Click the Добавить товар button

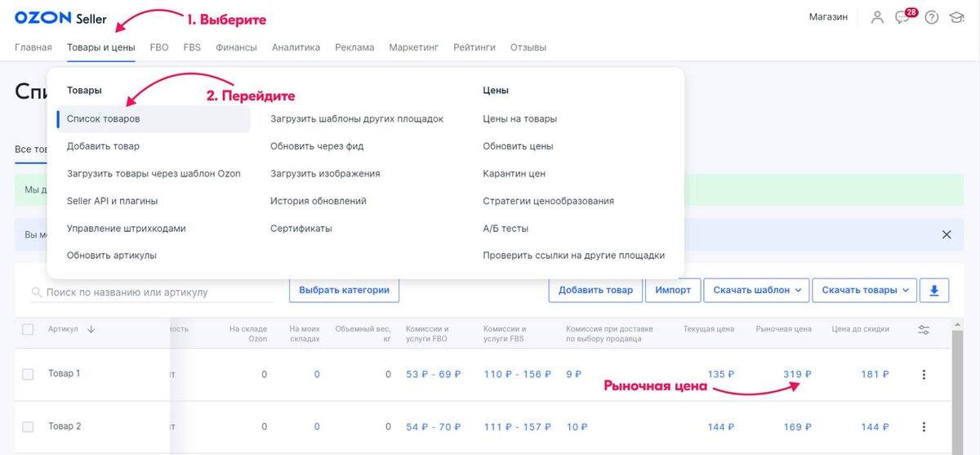pyautogui.click(x=595, y=290)
